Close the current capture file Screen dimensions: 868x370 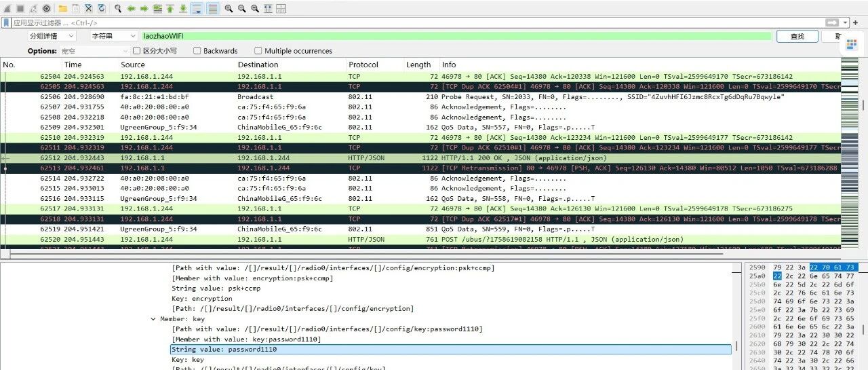(x=89, y=9)
